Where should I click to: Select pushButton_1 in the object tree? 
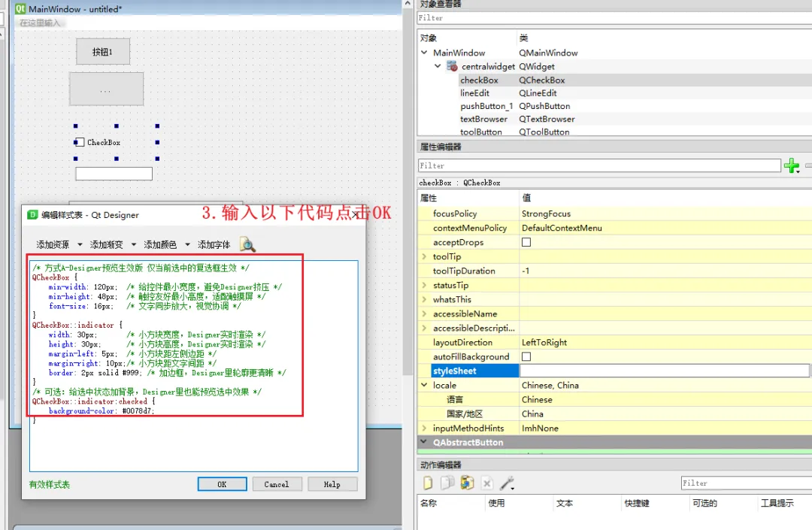[486, 106]
